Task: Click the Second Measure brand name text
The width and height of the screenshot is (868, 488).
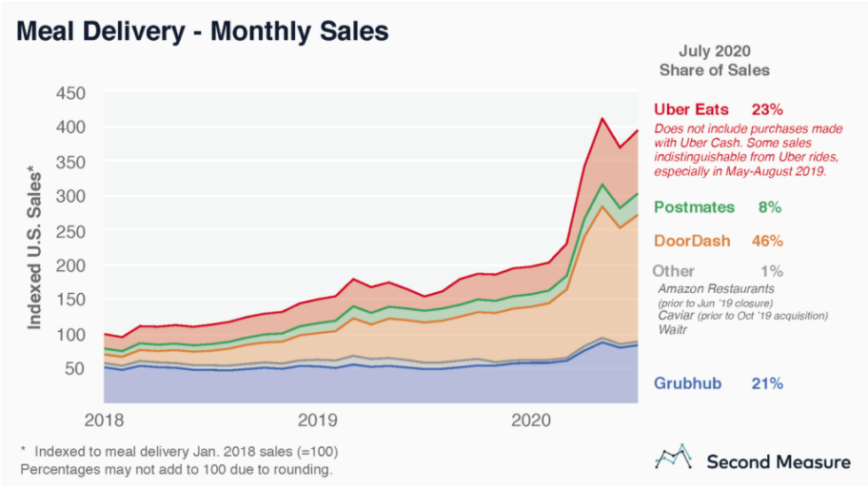Action: 778,461
